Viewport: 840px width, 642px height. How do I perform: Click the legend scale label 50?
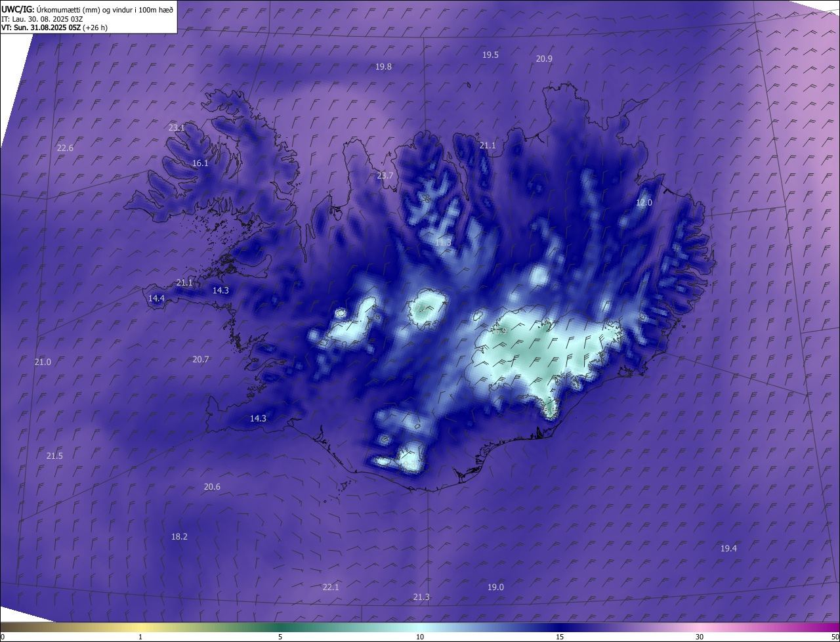click(x=835, y=637)
